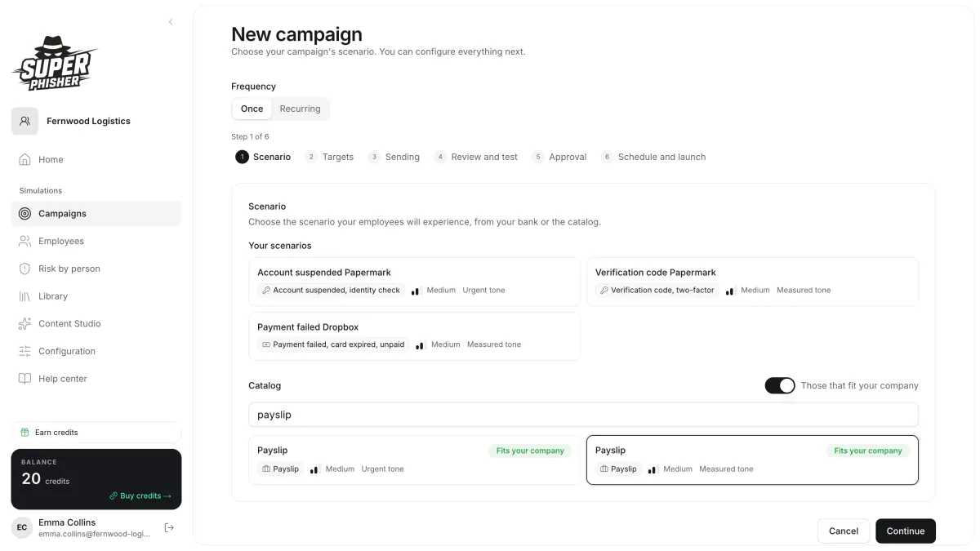Image resolution: width=980 pixels, height=551 pixels.
Task: Click the Library books icon
Action: (x=24, y=296)
